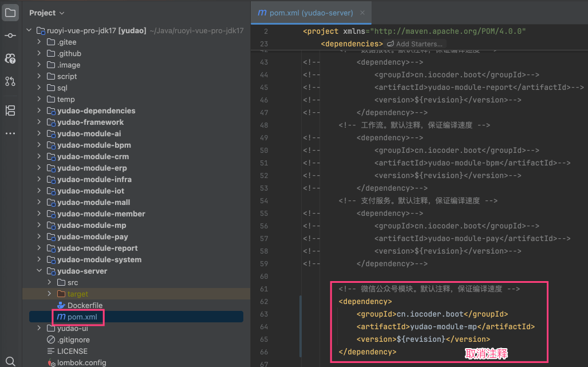Open the Project tool window folder icon
Image resolution: width=588 pixels, height=367 pixels.
(10, 13)
